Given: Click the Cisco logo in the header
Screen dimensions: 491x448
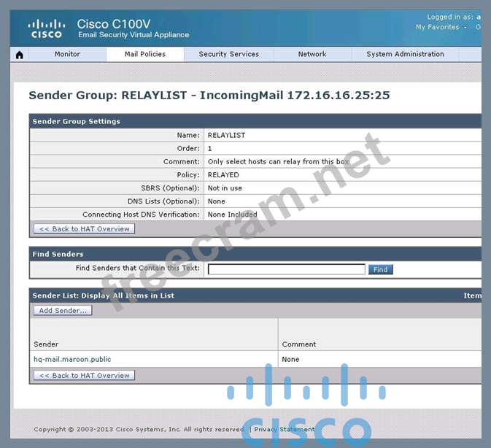Looking at the screenshot, I should pyautogui.click(x=46, y=28).
